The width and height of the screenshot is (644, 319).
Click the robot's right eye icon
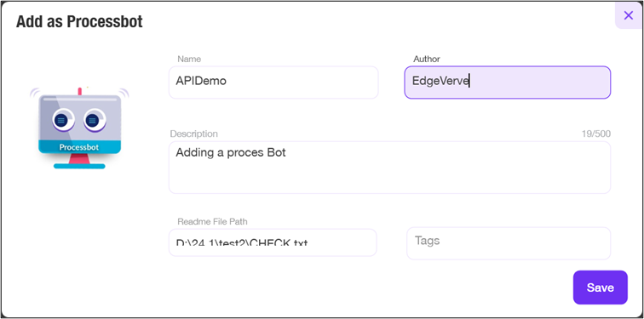pos(92,121)
